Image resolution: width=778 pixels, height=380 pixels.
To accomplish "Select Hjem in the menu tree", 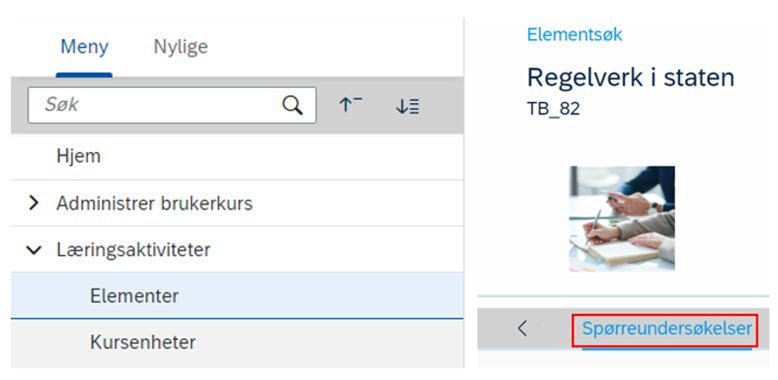I will coord(78,156).
